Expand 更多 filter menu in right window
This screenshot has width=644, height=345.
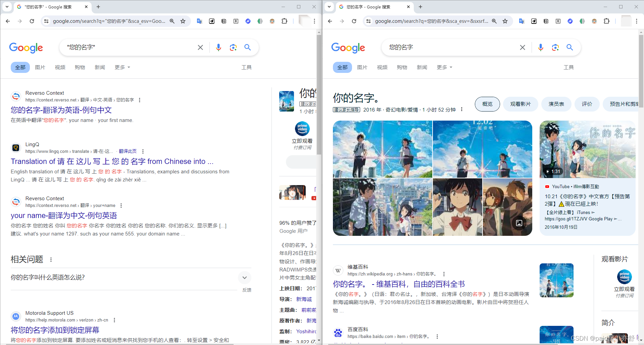pyautogui.click(x=444, y=68)
